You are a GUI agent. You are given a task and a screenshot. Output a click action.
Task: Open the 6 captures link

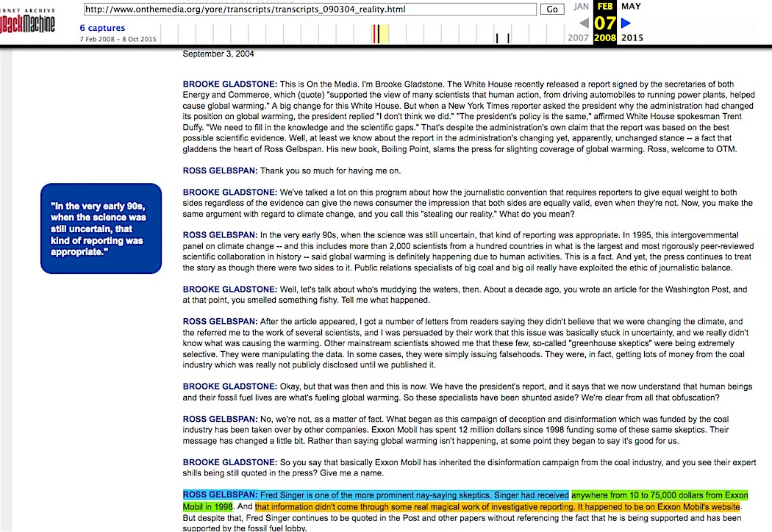(102, 28)
